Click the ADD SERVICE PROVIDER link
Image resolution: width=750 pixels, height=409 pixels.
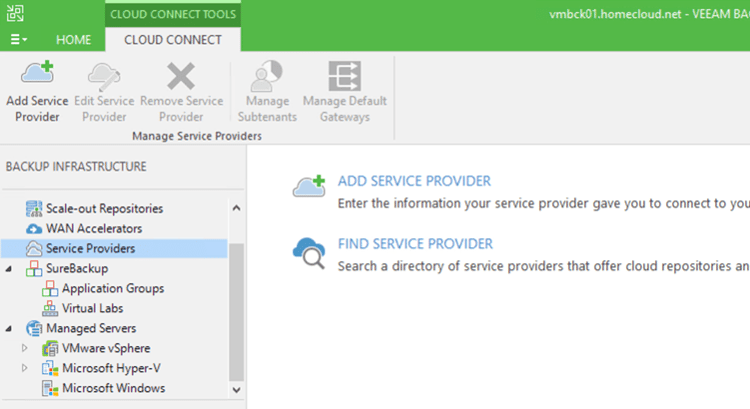tap(414, 181)
